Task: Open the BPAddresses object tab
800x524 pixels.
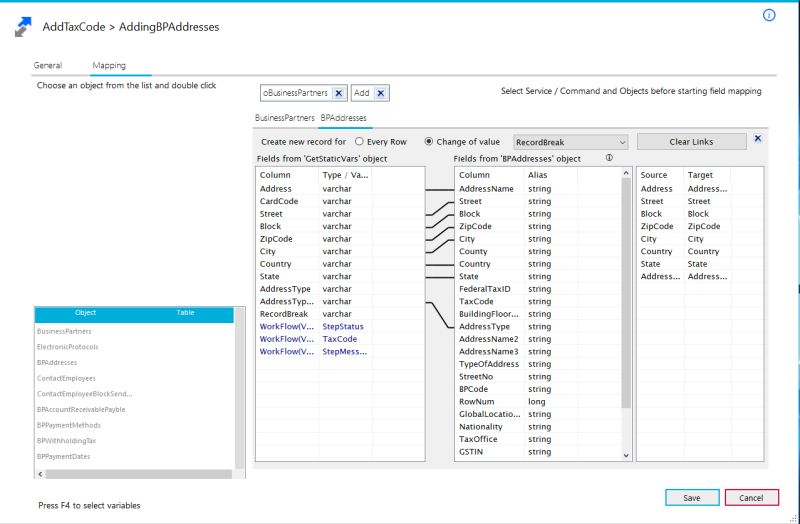Action: [343, 118]
